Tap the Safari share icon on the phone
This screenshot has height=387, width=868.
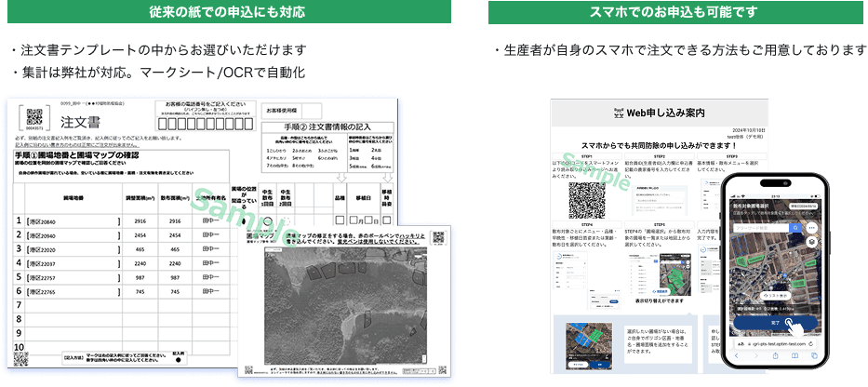click(x=776, y=355)
